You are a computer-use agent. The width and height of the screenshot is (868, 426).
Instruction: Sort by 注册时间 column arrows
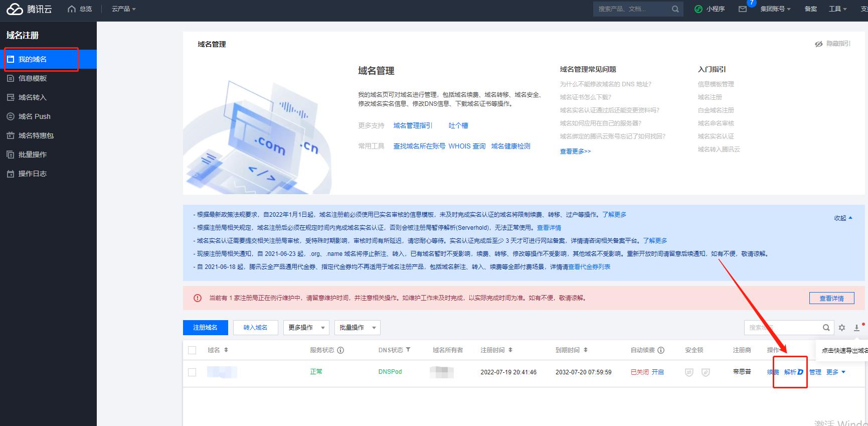point(510,350)
